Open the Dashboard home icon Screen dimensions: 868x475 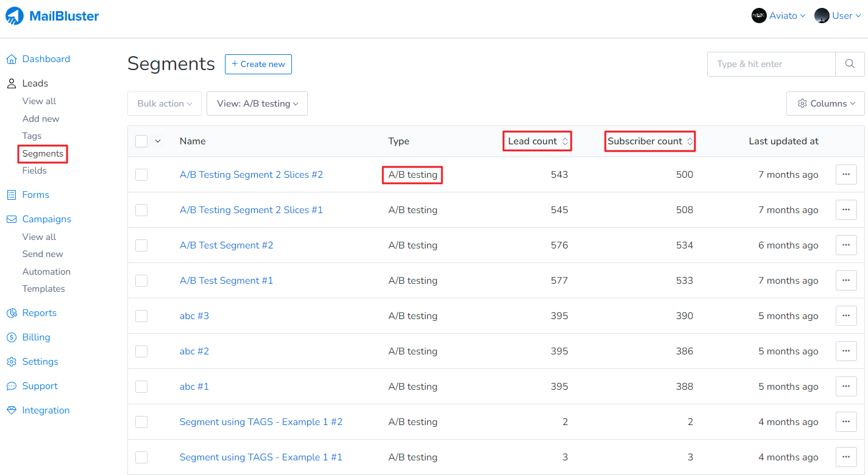11,59
